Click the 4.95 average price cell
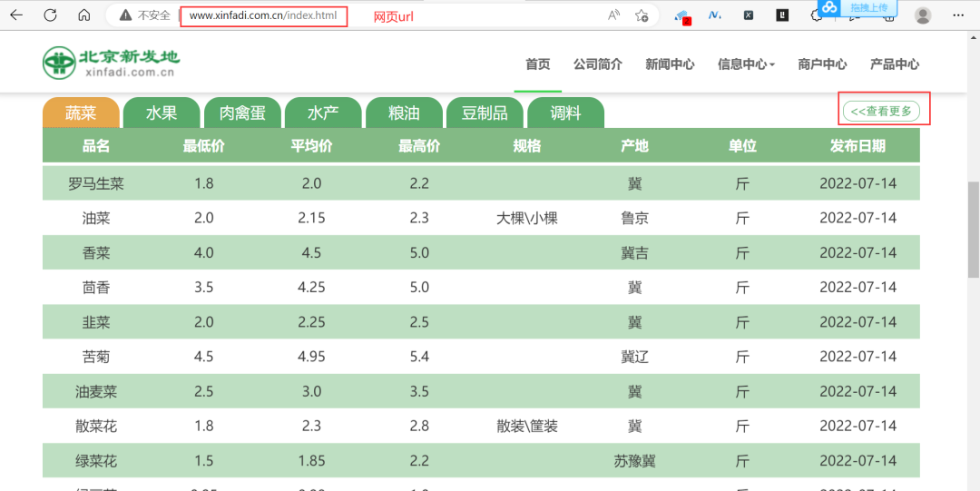The image size is (980, 491). 311,358
